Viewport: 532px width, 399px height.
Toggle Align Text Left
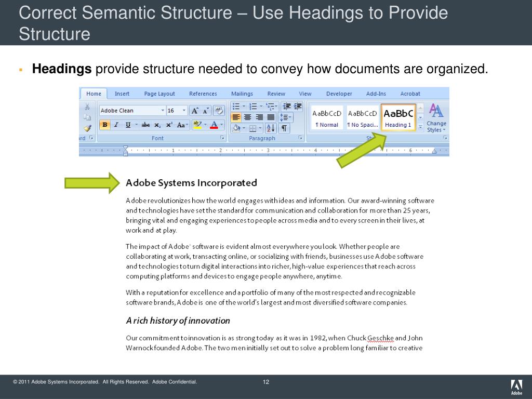236,117
